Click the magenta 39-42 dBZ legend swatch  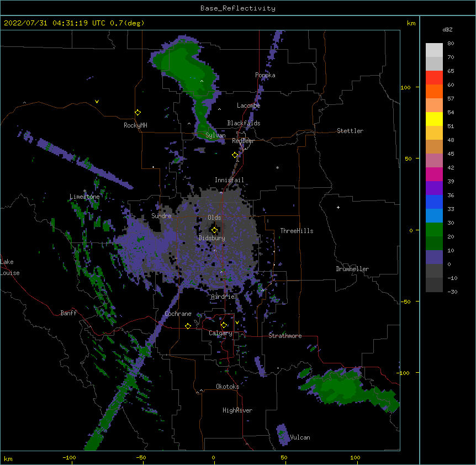[434, 174]
